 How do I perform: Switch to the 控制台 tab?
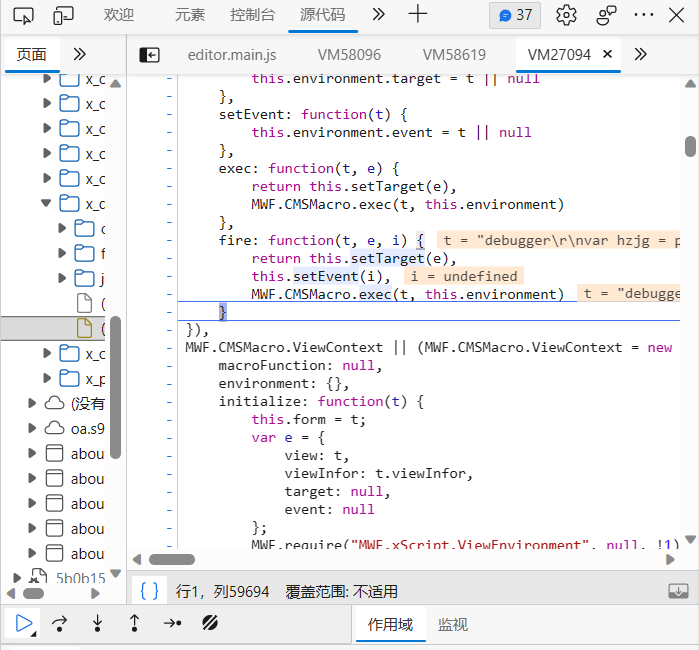pyautogui.click(x=253, y=15)
